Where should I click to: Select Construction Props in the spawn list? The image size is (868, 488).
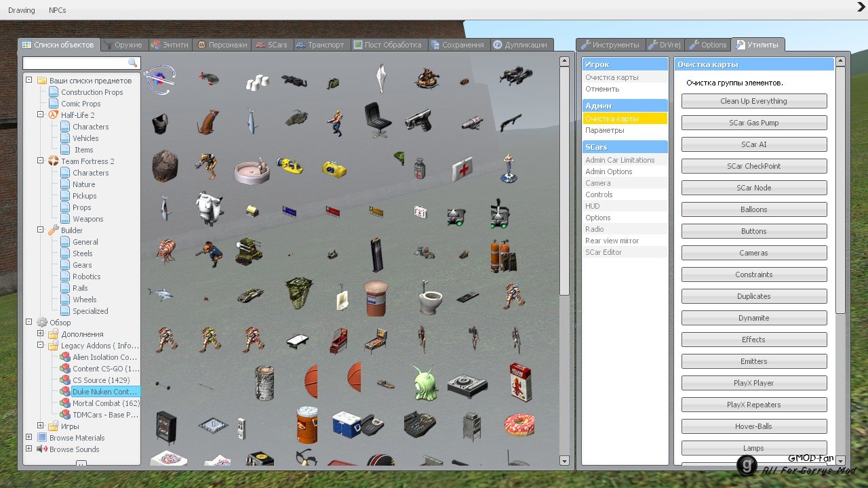(92, 91)
